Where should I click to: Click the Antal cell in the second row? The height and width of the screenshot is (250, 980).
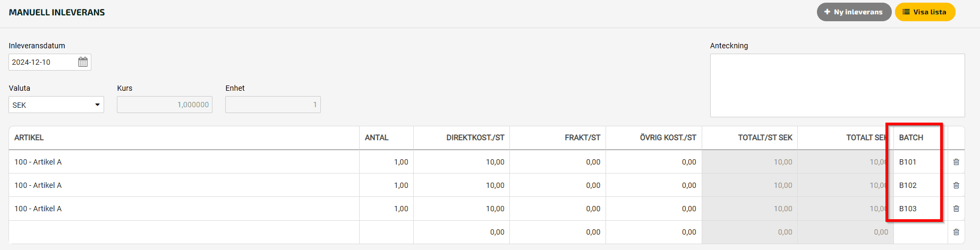[x=386, y=185]
